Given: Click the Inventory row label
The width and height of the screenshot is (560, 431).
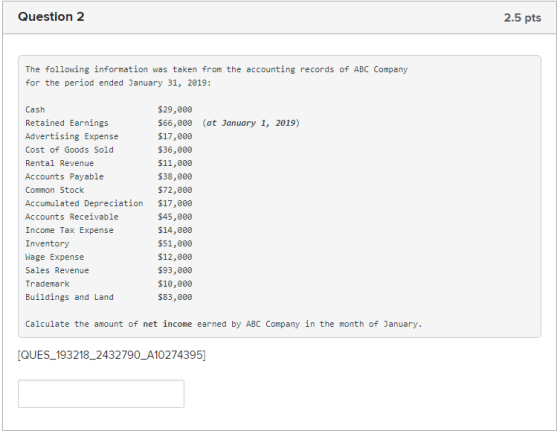Looking at the screenshot, I should (x=47, y=243).
